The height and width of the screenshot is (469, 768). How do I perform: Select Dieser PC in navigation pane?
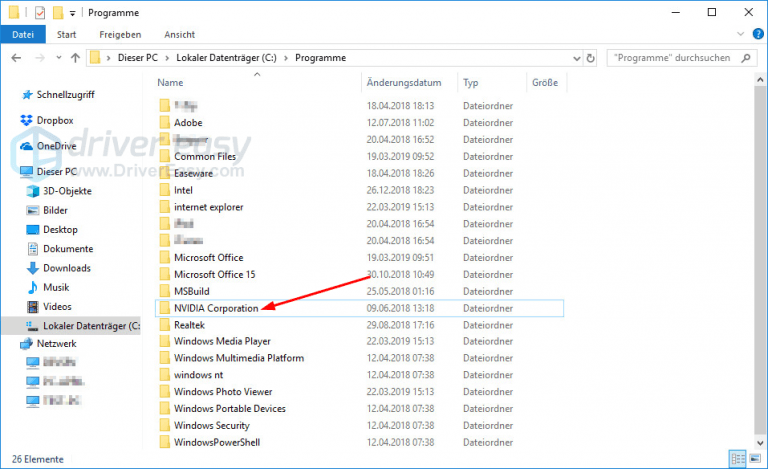(57, 172)
